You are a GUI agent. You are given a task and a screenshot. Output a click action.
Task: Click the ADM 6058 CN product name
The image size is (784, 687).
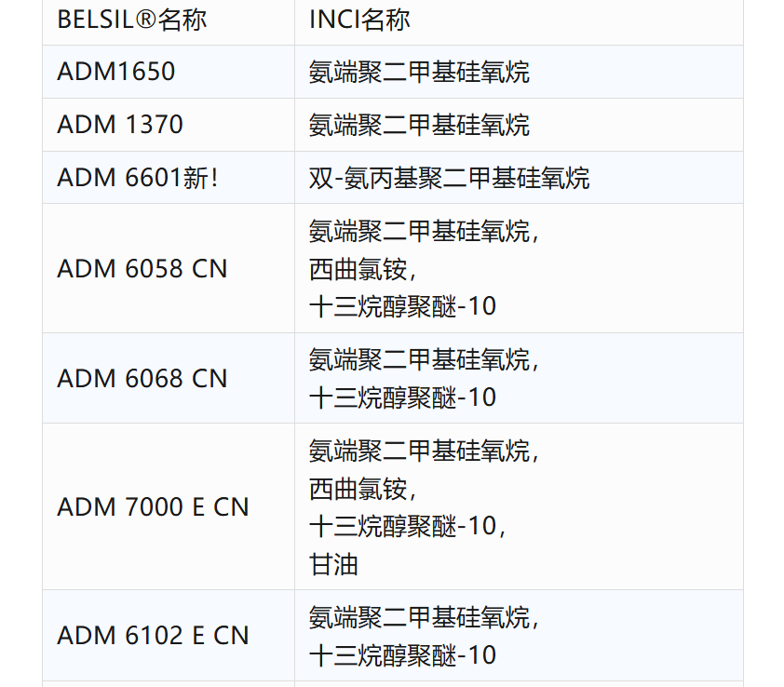142,269
